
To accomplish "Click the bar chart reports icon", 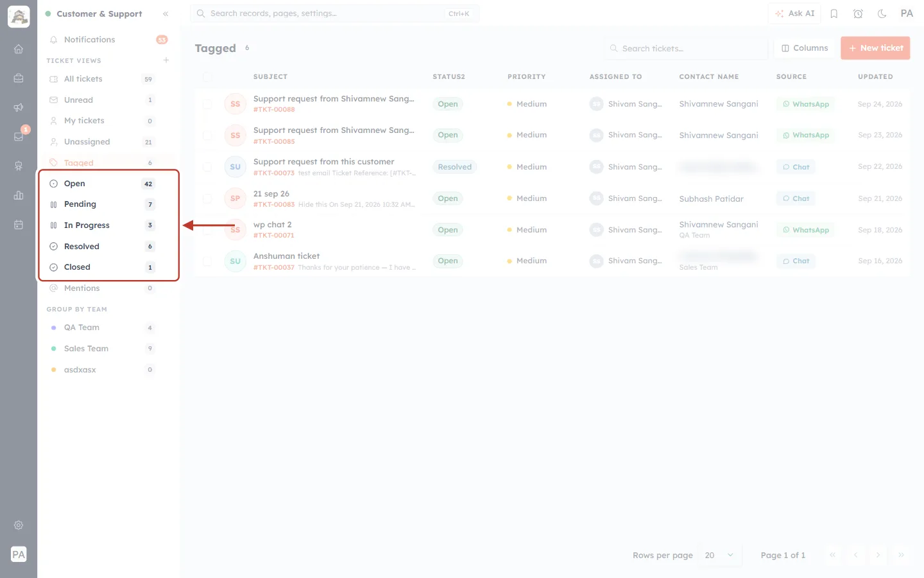I will pos(19,195).
